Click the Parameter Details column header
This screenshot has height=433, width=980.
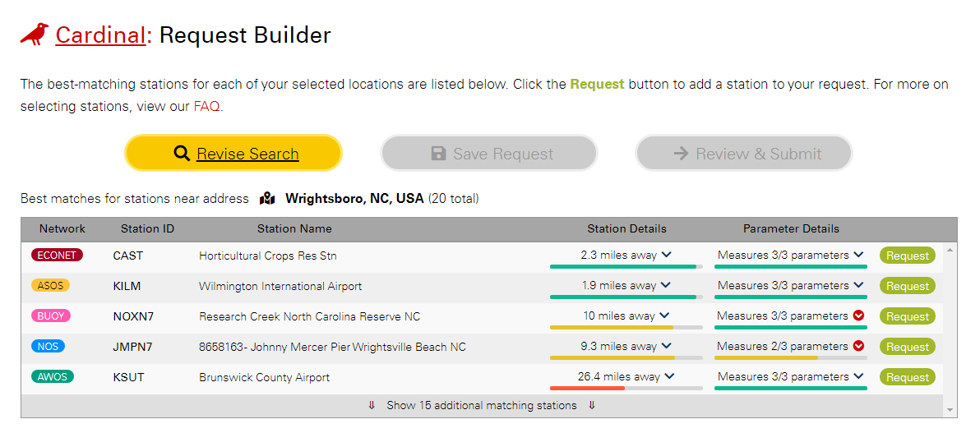791,228
